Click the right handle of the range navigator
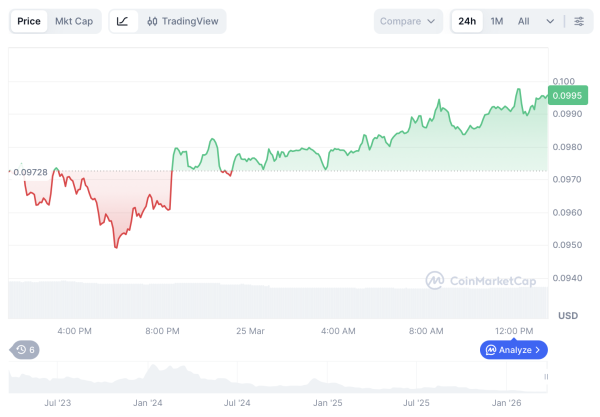 pos(547,376)
